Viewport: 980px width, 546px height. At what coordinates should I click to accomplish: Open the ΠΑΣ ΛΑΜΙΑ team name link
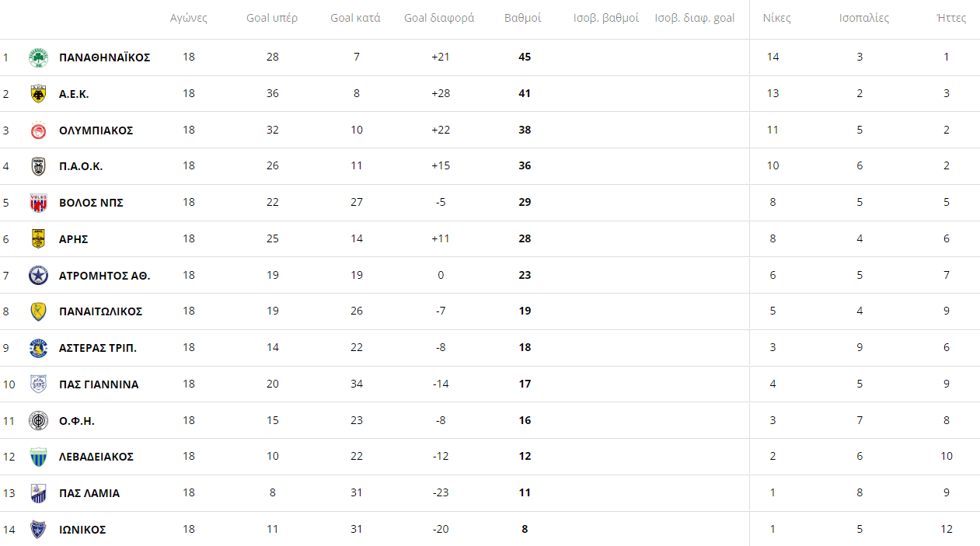click(89, 493)
